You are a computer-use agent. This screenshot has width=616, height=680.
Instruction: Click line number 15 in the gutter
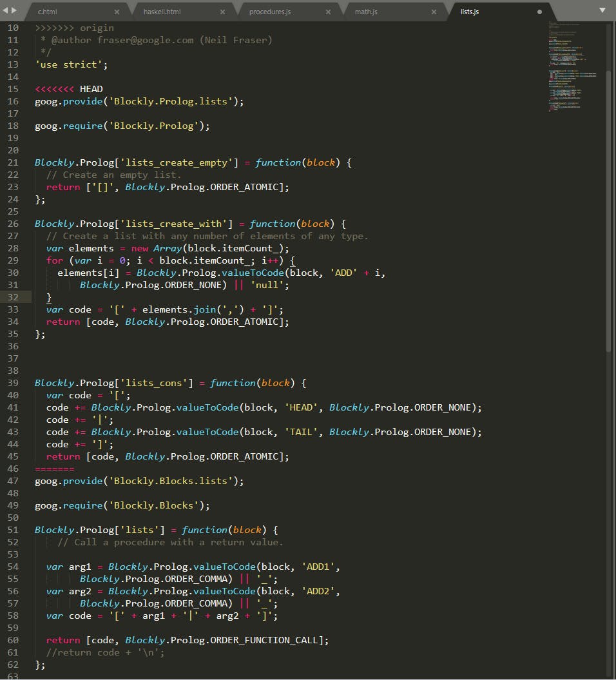point(13,89)
